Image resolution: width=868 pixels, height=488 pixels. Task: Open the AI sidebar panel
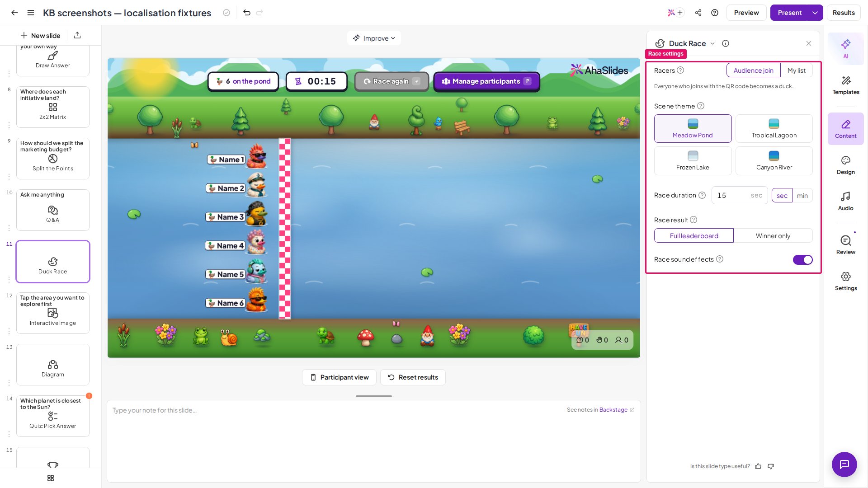click(845, 49)
